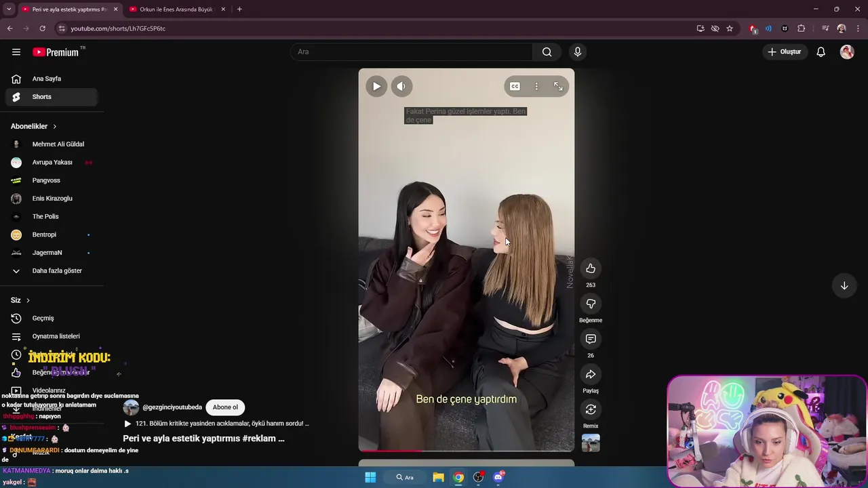Select Shorts in the sidebar
Image resolution: width=868 pixels, height=488 pixels.
pyautogui.click(x=52, y=97)
